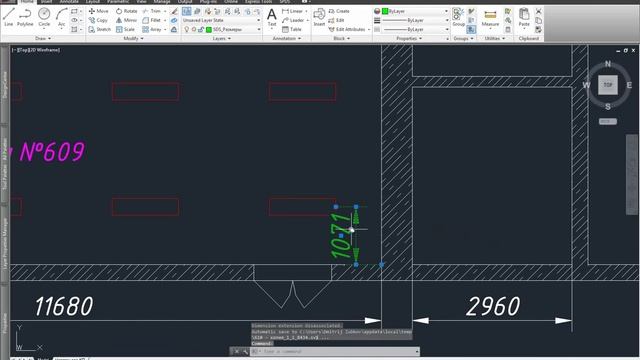The width and height of the screenshot is (640, 360).
Task: Toggle layer lock padlock icon
Action: tap(201, 29)
